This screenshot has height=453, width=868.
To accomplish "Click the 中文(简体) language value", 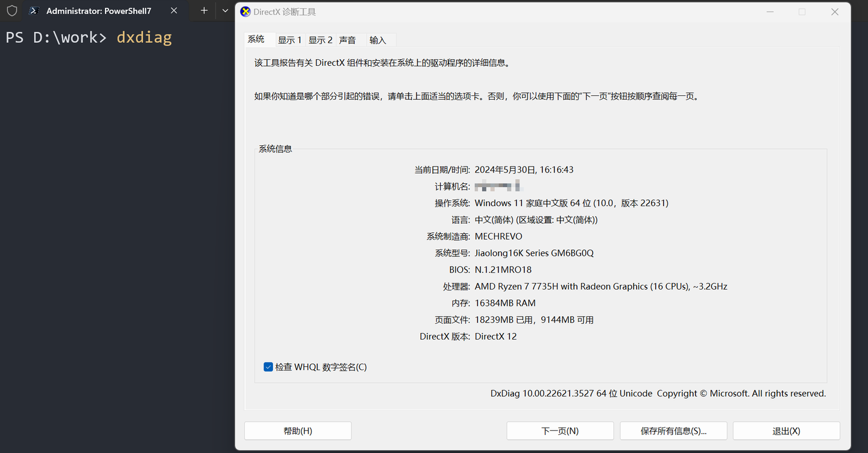I will [536, 220].
